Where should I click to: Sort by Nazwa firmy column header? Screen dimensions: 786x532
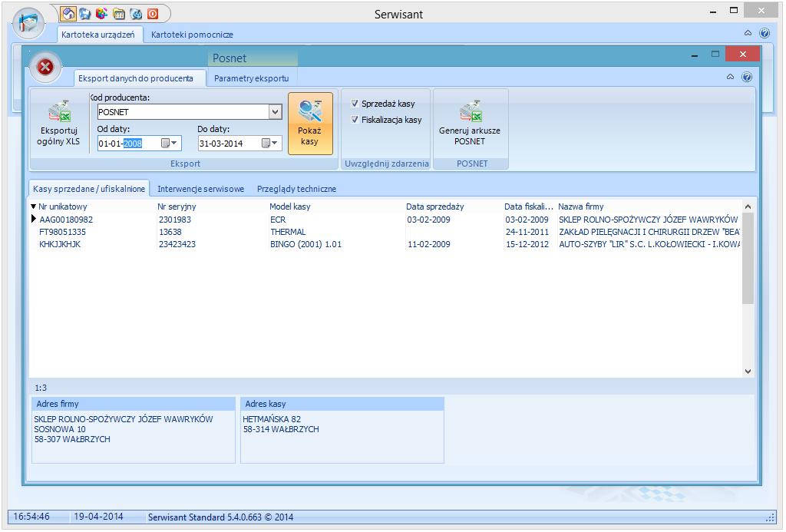(x=581, y=207)
